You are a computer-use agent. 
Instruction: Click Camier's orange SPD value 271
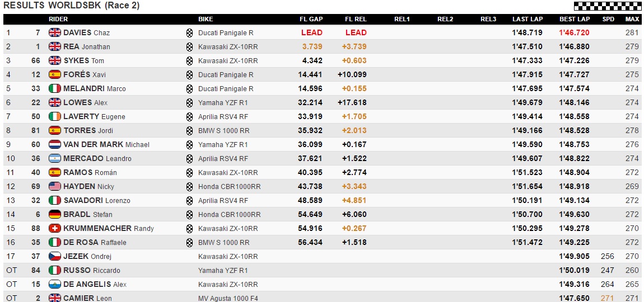(x=607, y=298)
